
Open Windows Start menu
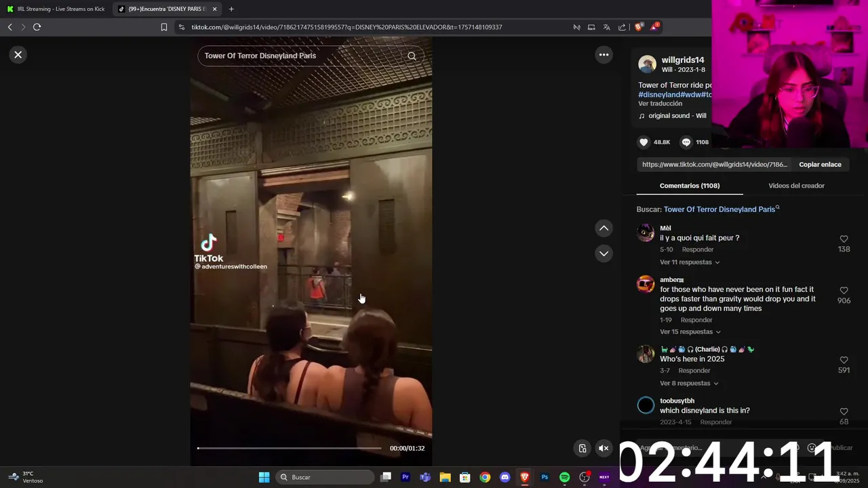click(264, 477)
